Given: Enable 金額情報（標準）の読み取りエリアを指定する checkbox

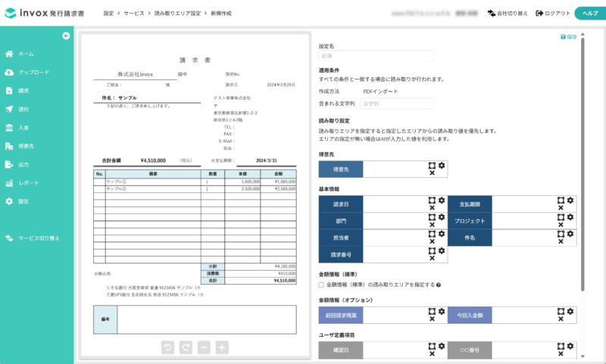Looking at the screenshot, I should (x=321, y=285).
